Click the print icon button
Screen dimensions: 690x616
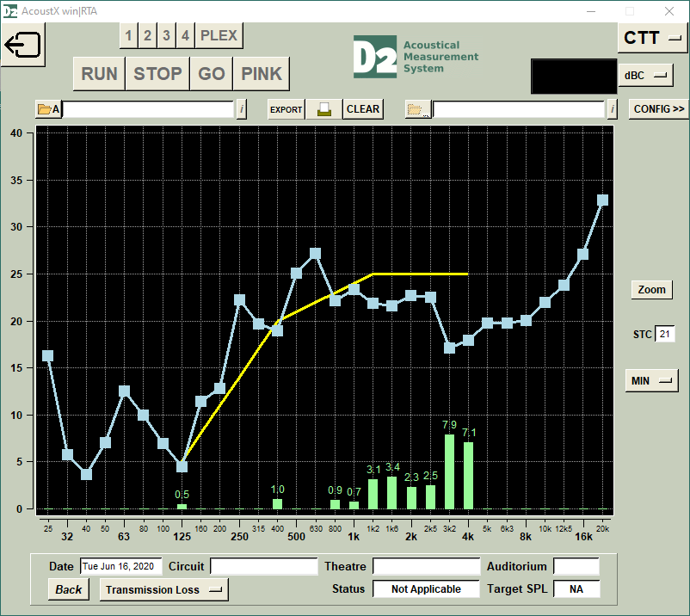coord(324,109)
